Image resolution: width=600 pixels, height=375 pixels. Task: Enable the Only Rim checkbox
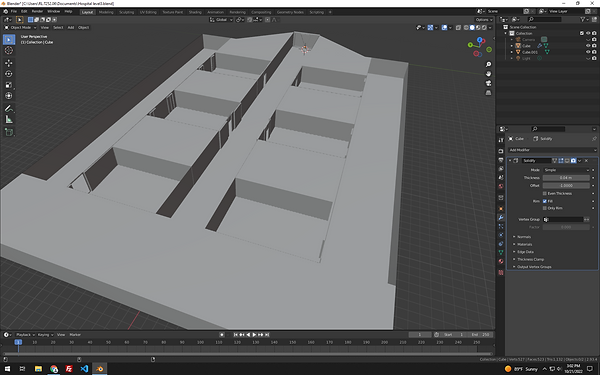[545, 208]
